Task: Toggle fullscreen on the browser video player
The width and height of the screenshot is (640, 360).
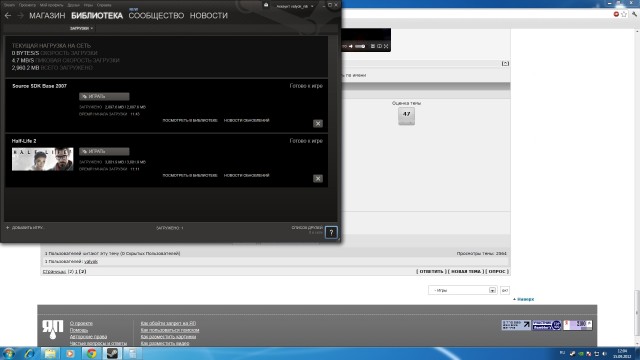Action: tap(386, 47)
